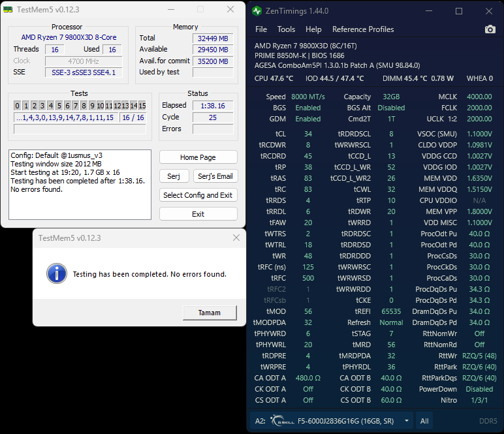The width and height of the screenshot is (504, 434).
Task: Click the Available memory 29450 MB field
Action: [213, 50]
